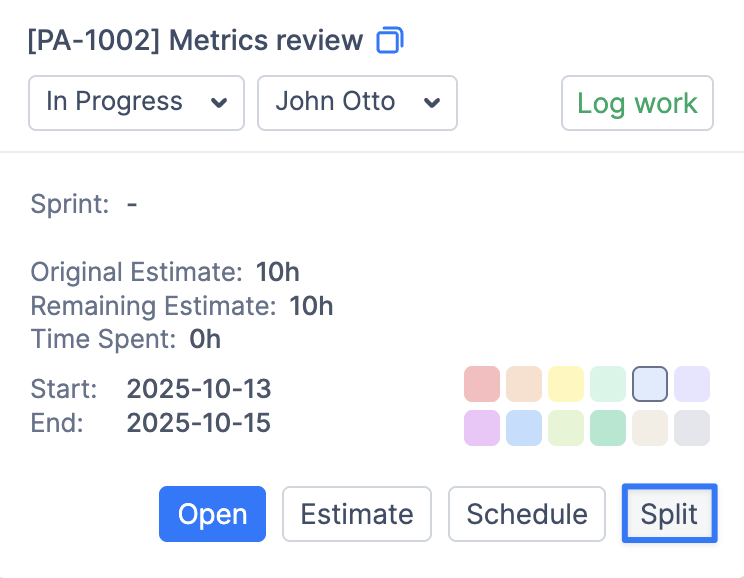Click the selected light blue swatch with border
This screenshot has height=578, width=744.
[x=650, y=384]
